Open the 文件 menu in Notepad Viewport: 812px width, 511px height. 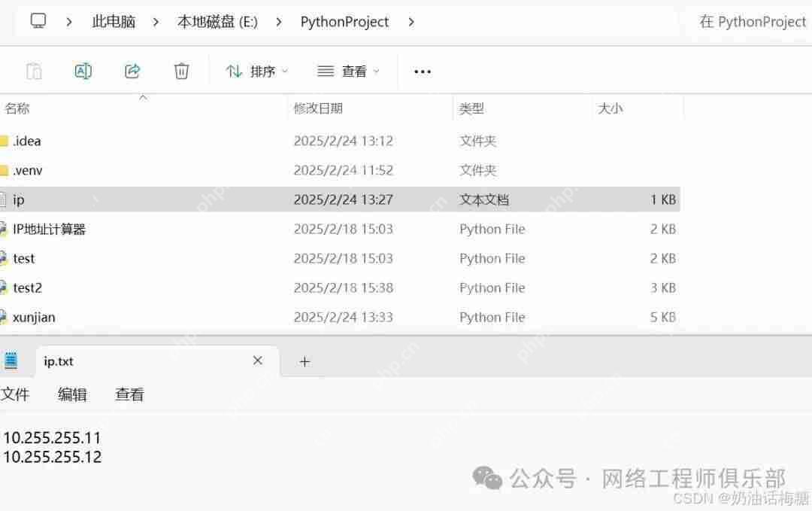[x=15, y=394]
